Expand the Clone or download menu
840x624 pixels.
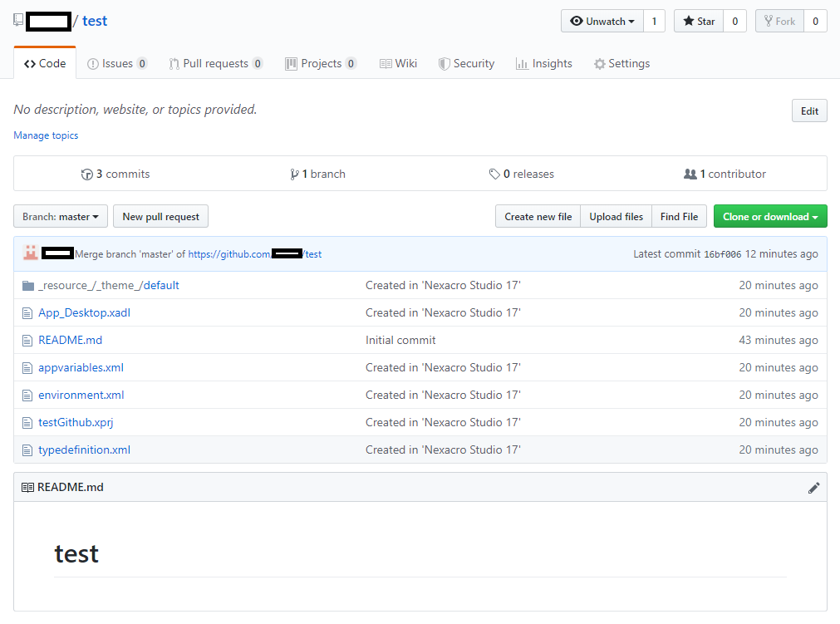769,215
